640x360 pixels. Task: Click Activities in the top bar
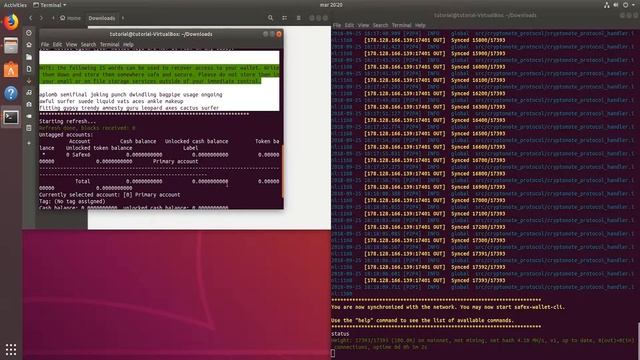[15, 5]
